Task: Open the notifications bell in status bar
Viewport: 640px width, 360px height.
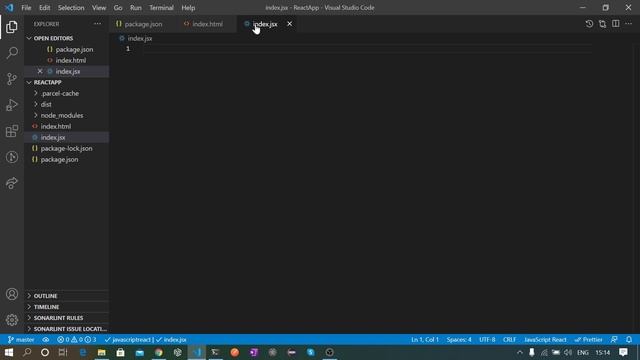Action: tap(629, 340)
